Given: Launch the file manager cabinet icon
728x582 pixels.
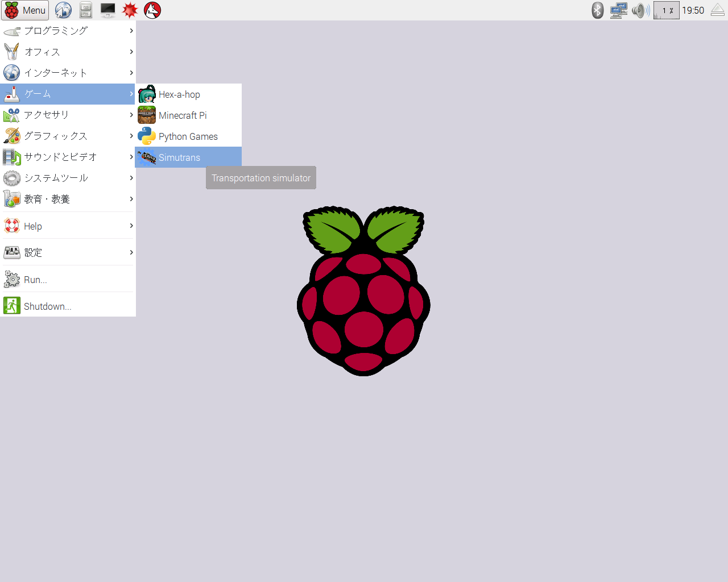Looking at the screenshot, I should tap(86, 10).
